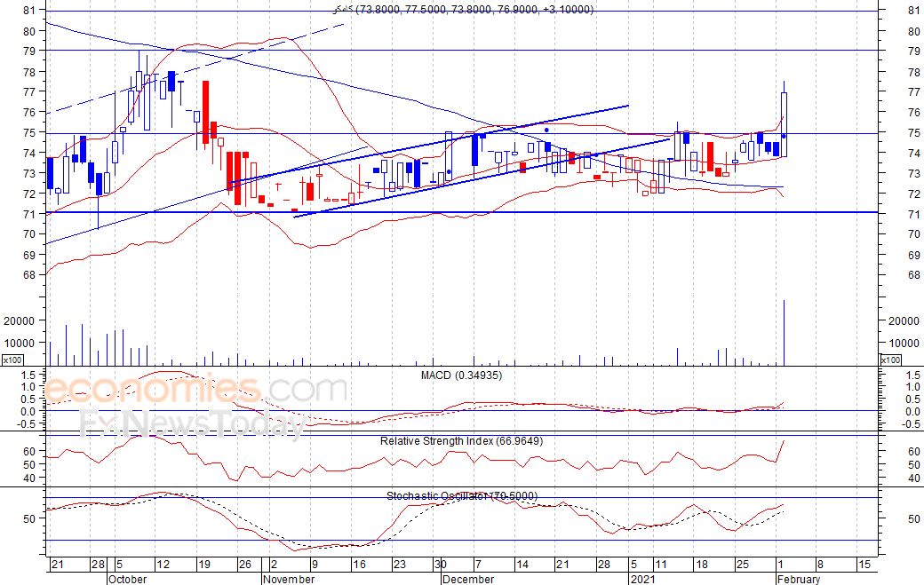
Task: Click the latest tall blue candlestick near February 1
Action: pos(784,124)
